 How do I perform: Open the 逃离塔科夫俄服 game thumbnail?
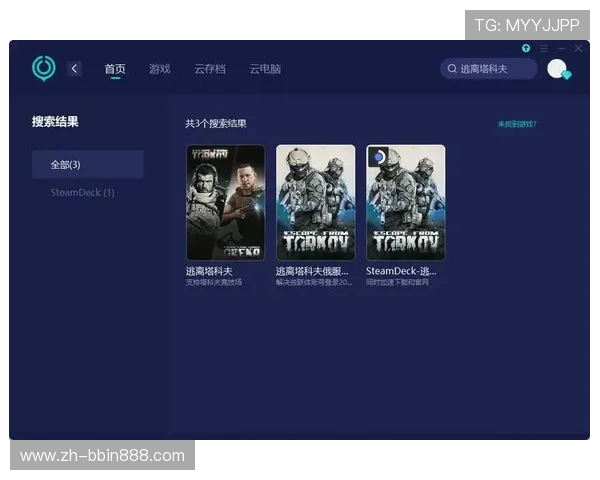315,202
